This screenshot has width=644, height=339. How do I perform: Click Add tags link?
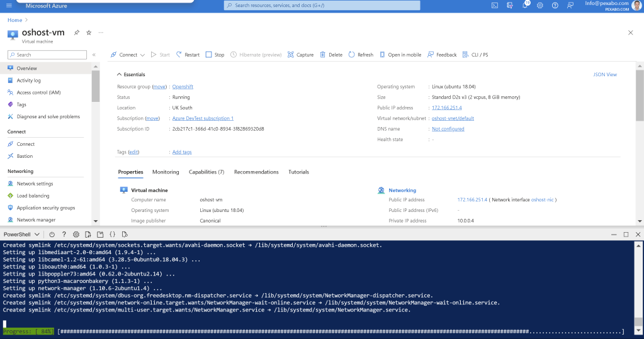(x=182, y=152)
